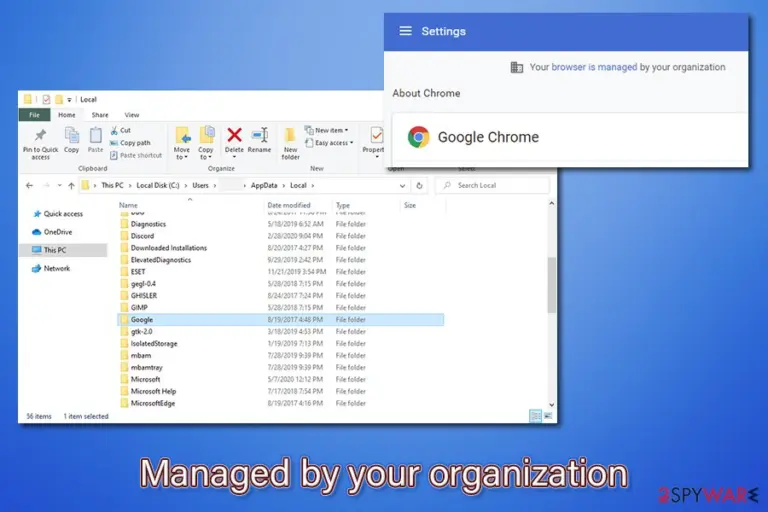768x512 pixels.
Task: Click the Cut scissors command
Action: [x=120, y=130]
